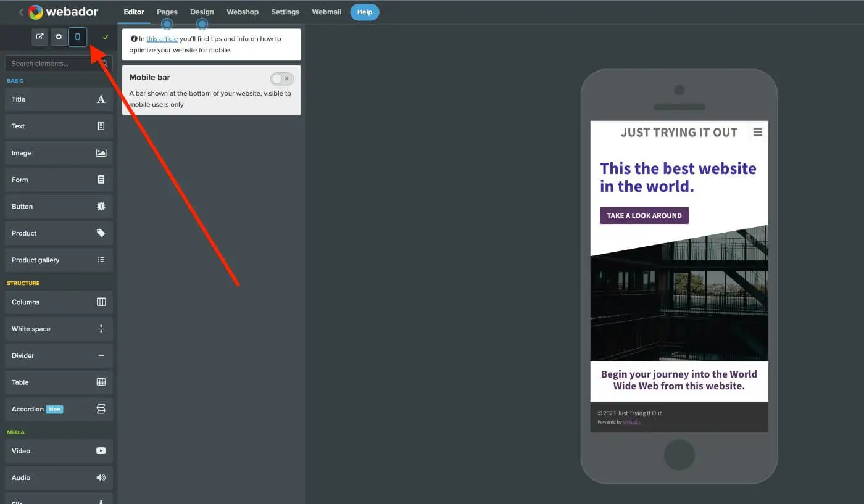
Task: Follow the Webador link in preview footer
Action: (632, 423)
